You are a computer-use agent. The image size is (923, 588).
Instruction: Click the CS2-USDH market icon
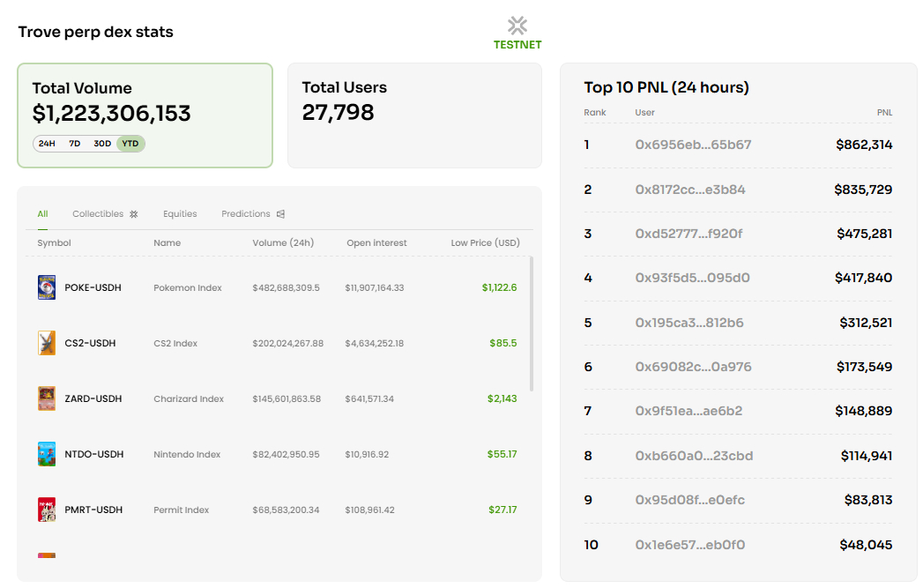click(x=47, y=343)
